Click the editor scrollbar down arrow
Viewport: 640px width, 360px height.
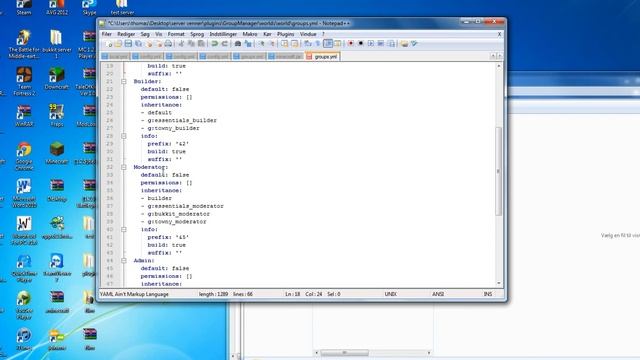pyautogui.click(x=498, y=283)
